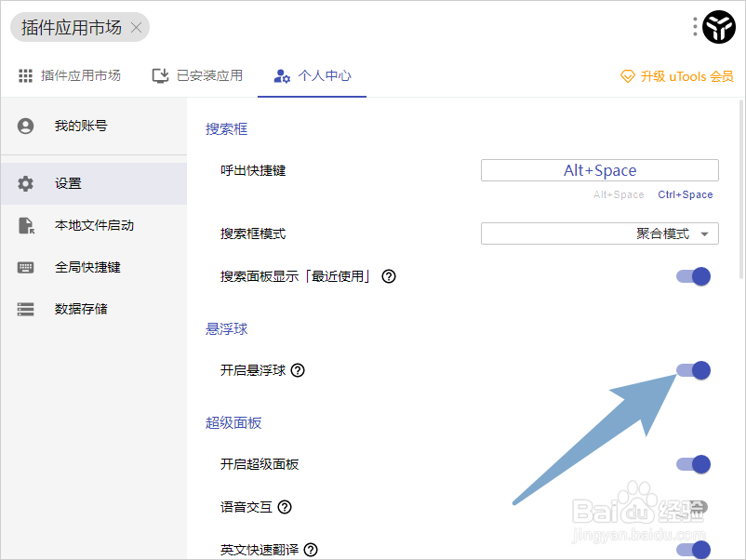This screenshot has width=746, height=560.
Task: Toggle 开启超级面板 off
Action: [693, 464]
